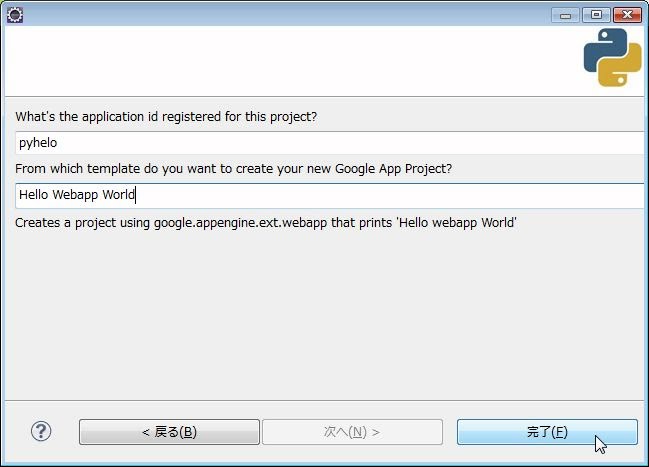Open the help question mark icon
The image size is (649, 467).
[x=40, y=431]
